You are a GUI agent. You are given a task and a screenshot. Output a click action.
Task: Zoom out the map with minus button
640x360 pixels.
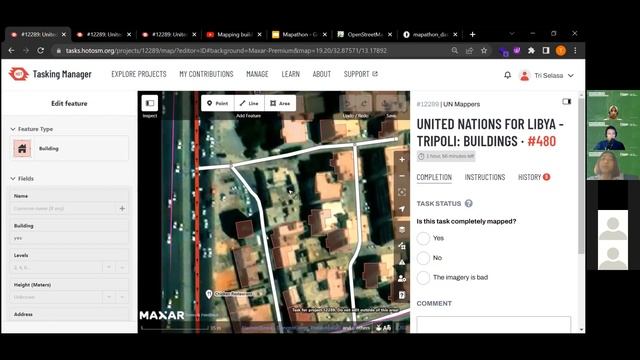pyautogui.click(x=402, y=176)
